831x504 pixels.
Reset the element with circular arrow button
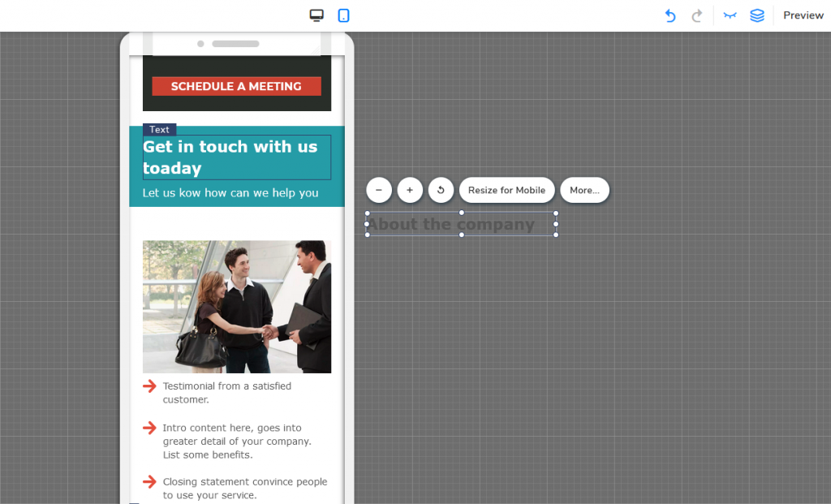(441, 190)
